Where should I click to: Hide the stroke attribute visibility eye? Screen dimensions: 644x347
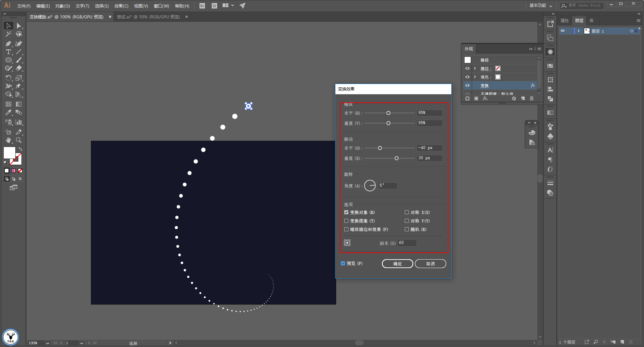coord(467,68)
